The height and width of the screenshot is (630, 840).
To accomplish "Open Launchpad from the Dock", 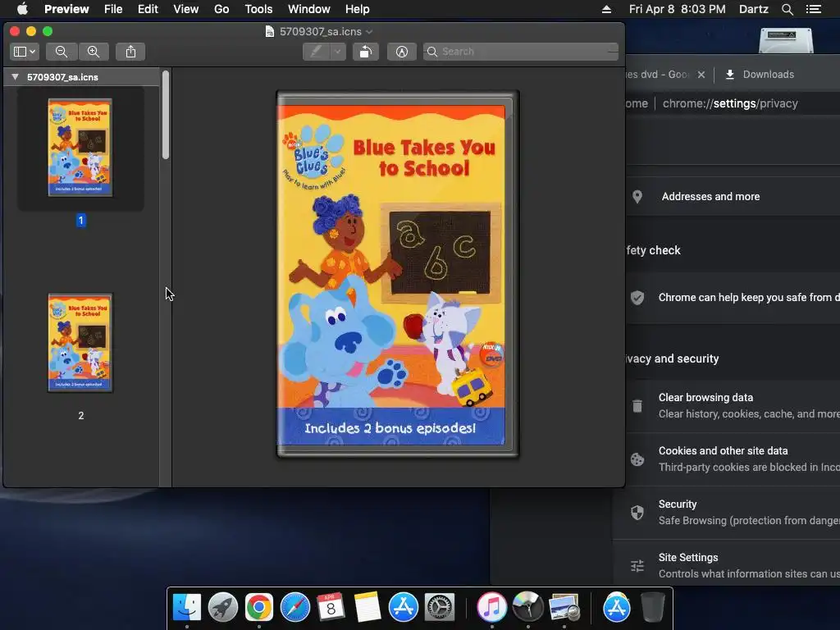I will pyautogui.click(x=223, y=607).
